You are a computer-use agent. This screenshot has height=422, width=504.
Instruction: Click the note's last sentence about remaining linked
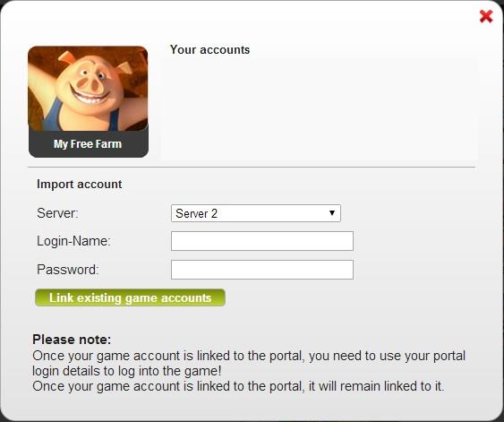coord(238,386)
